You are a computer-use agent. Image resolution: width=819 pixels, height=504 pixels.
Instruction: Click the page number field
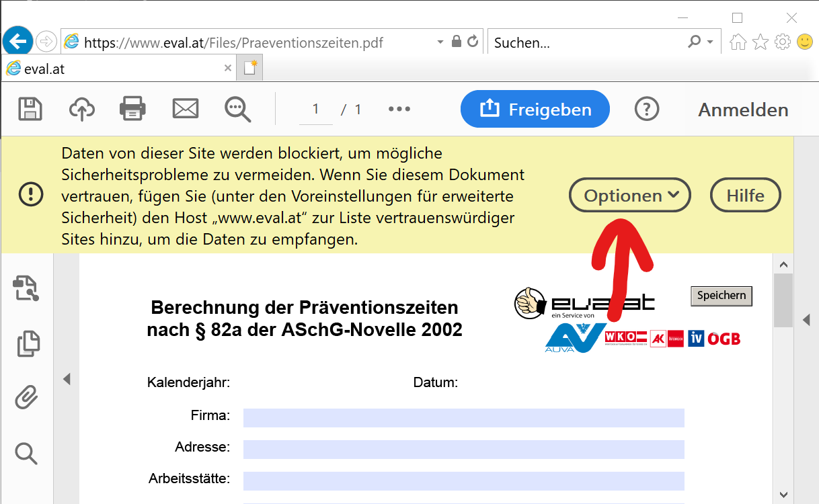(315, 109)
